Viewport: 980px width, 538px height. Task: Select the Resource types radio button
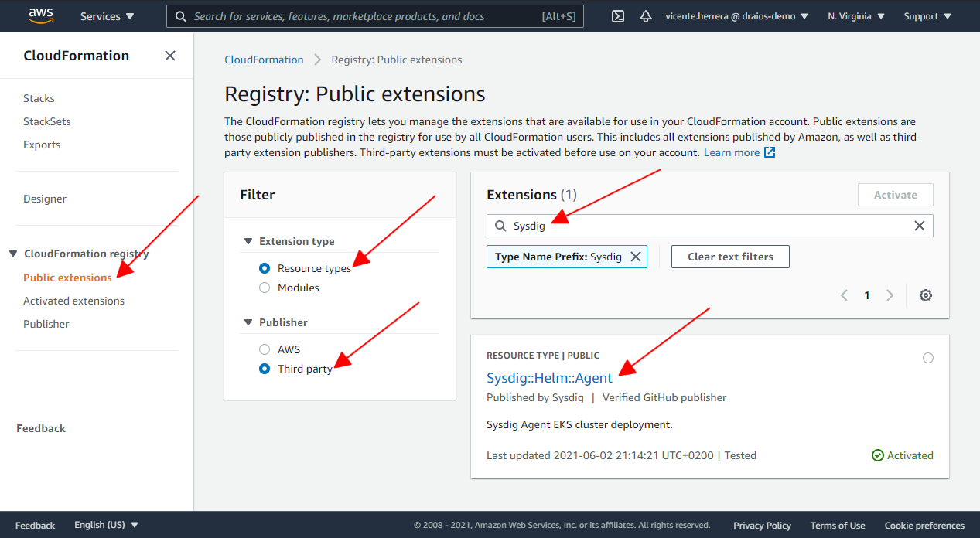click(264, 267)
